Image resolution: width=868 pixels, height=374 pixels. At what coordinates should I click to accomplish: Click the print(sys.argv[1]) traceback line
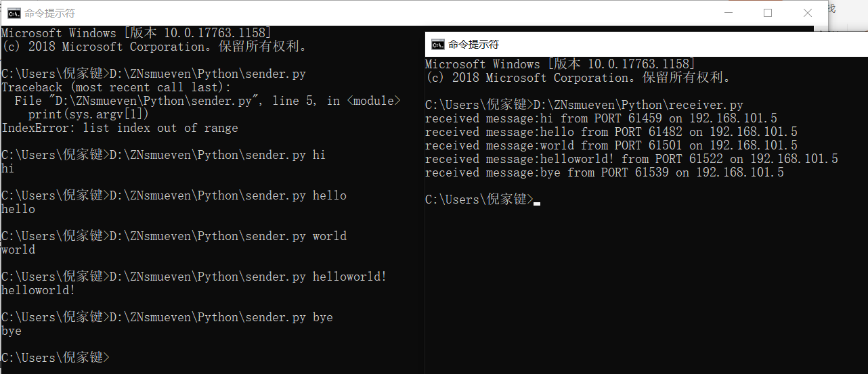pos(89,114)
